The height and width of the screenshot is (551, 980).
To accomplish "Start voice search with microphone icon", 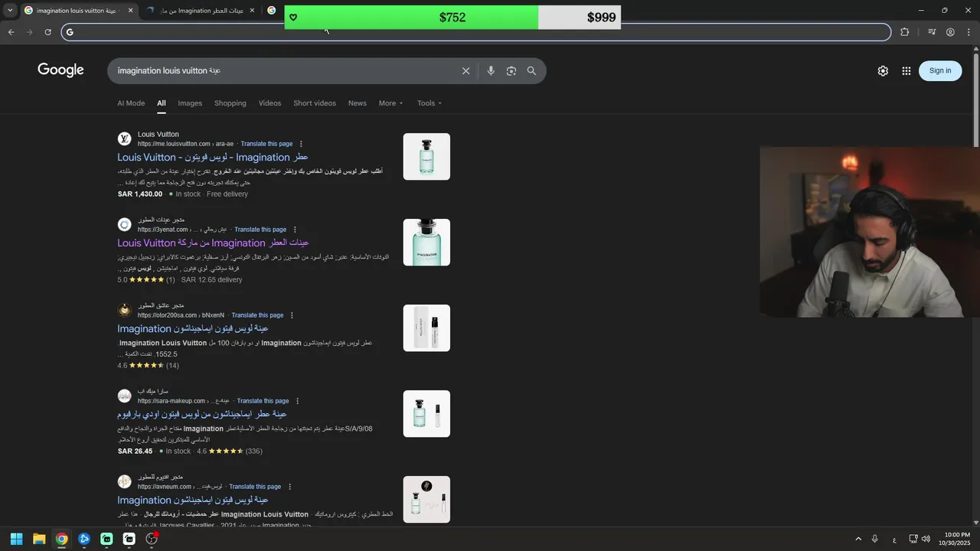I will click(491, 71).
